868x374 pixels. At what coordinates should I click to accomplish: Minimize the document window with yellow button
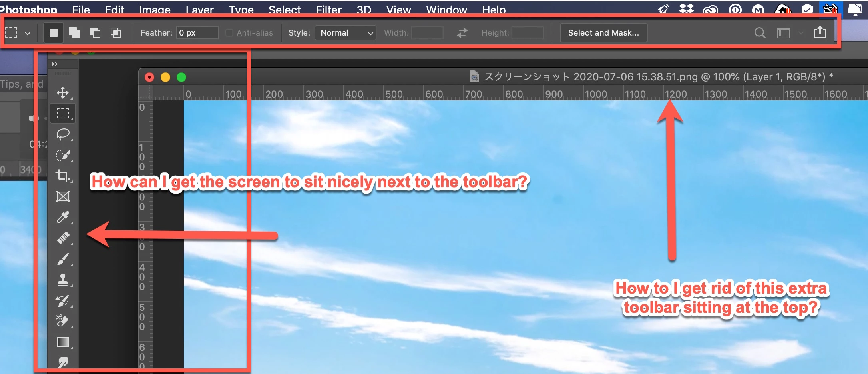tap(165, 77)
